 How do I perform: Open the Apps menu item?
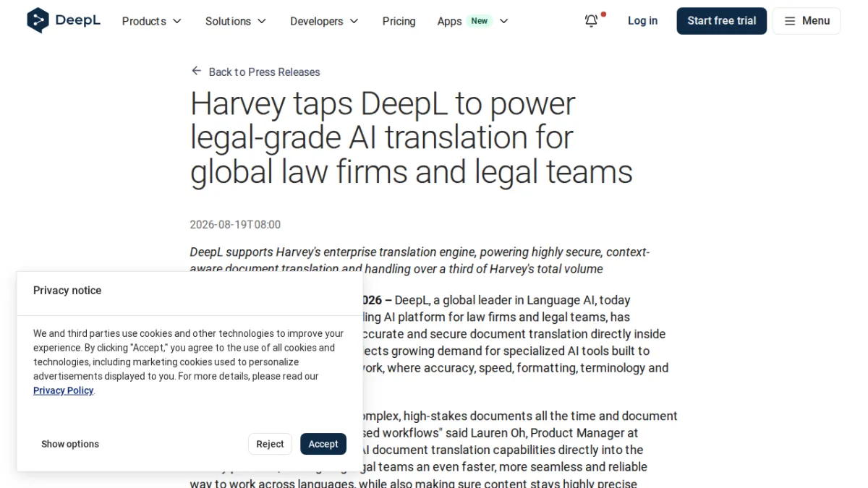click(449, 21)
